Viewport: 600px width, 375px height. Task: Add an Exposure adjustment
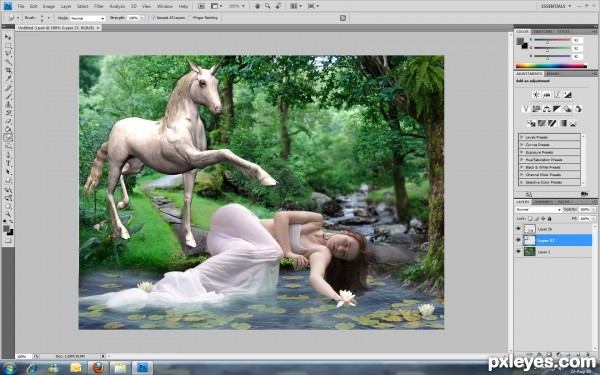pos(567,95)
